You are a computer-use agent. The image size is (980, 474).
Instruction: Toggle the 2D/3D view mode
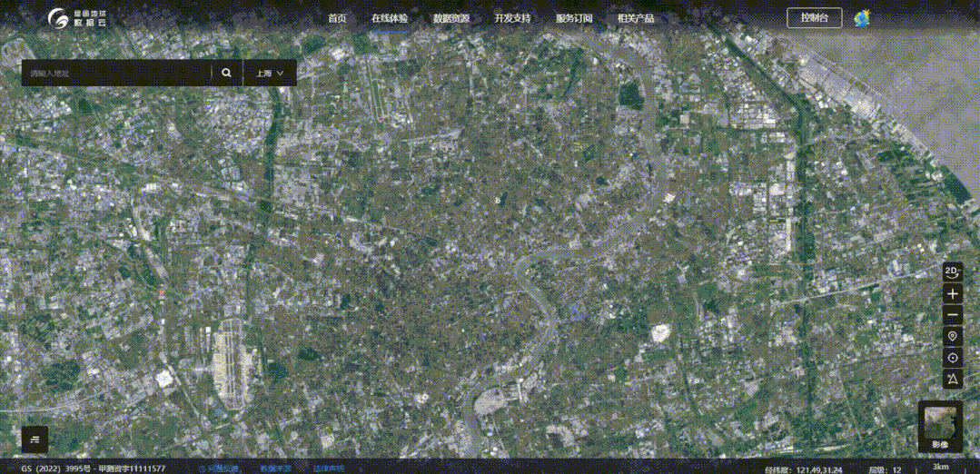952,272
